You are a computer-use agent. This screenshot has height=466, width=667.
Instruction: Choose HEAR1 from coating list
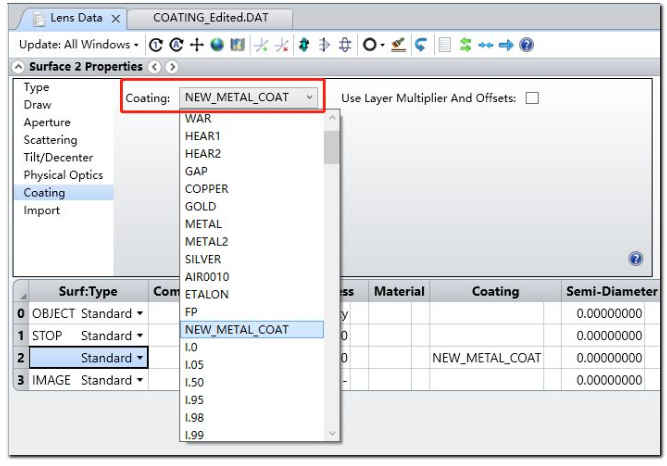click(x=252, y=136)
